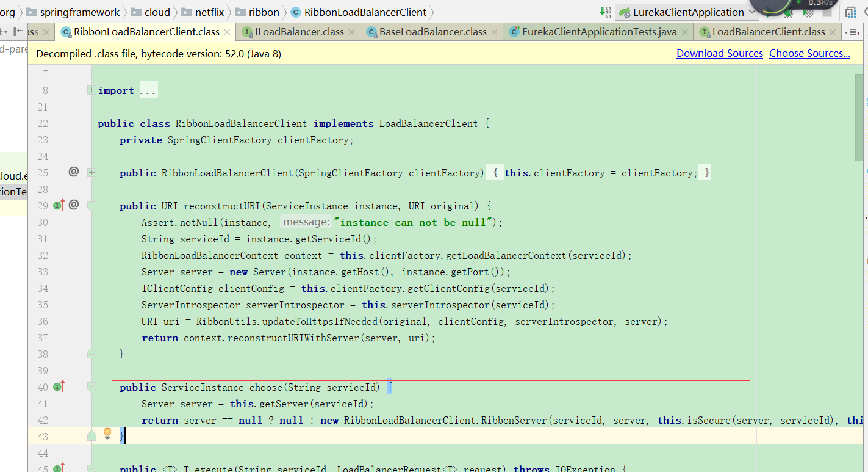The width and height of the screenshot is (868, 472).
Task: Open the database tool icon in the top-right toolbar
Action: click(x=850, y=12)
